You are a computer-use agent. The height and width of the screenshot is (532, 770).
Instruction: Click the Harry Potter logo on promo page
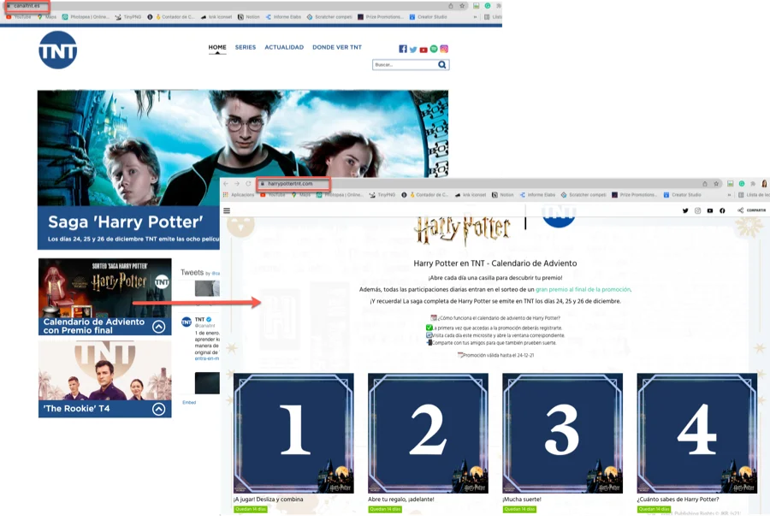(463, 230)
